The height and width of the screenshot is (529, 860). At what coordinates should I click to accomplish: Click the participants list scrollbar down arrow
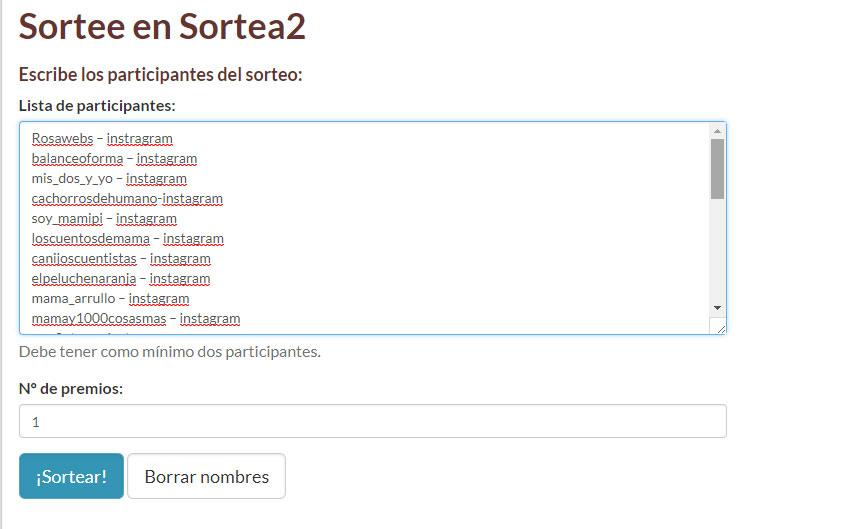tap(717, 307)
